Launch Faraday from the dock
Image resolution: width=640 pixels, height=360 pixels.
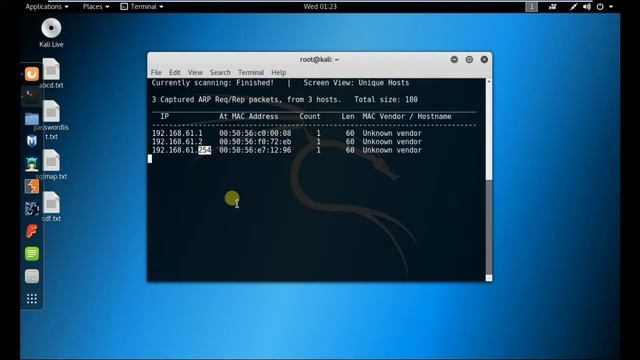coord(32,231)
